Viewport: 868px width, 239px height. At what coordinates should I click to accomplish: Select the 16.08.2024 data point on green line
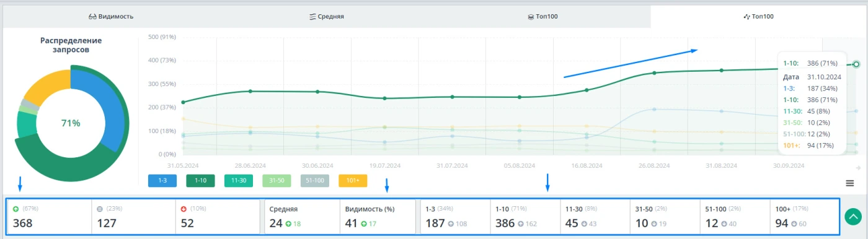click(x=587, y=90)
